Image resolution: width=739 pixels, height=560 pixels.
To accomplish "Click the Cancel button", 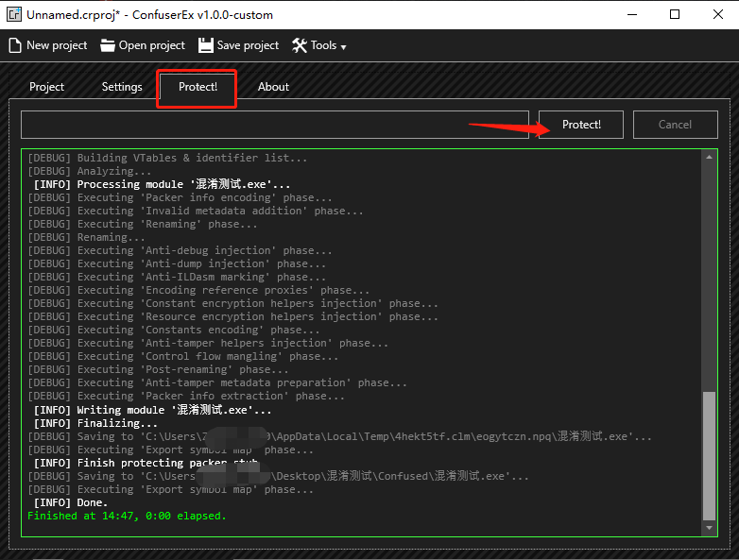I will point(675,125).
